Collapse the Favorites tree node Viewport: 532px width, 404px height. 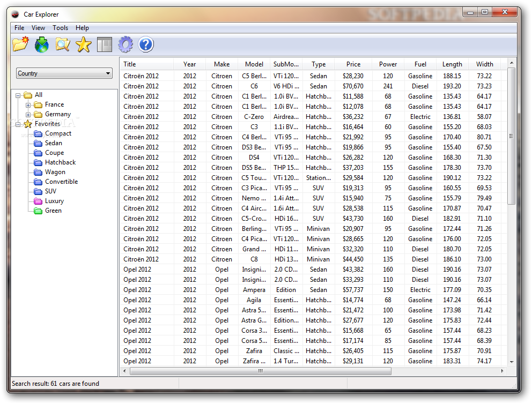click(18, 124)
